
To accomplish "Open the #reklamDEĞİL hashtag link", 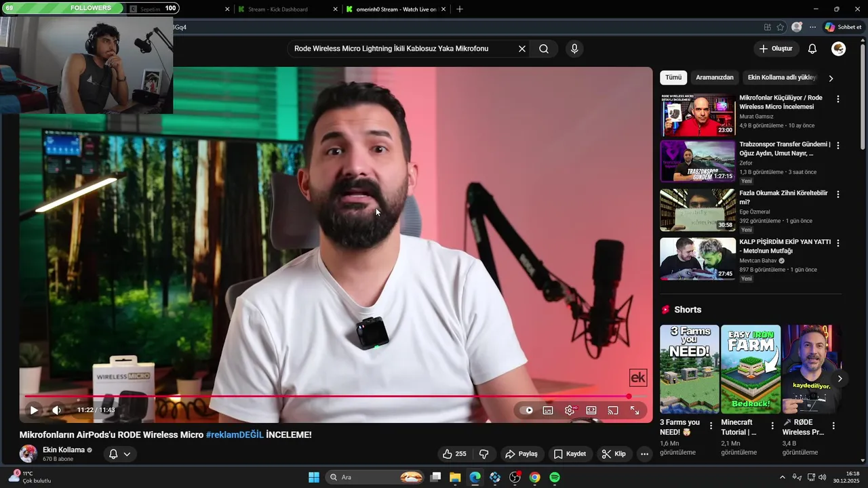I will pyautogui.click(x=235, y=435).
